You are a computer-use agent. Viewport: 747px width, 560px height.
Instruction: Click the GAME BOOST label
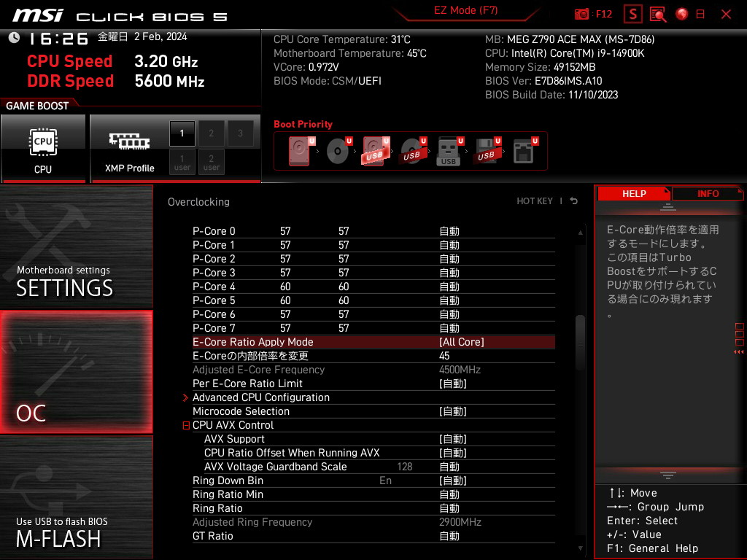(x=37, y=106)
